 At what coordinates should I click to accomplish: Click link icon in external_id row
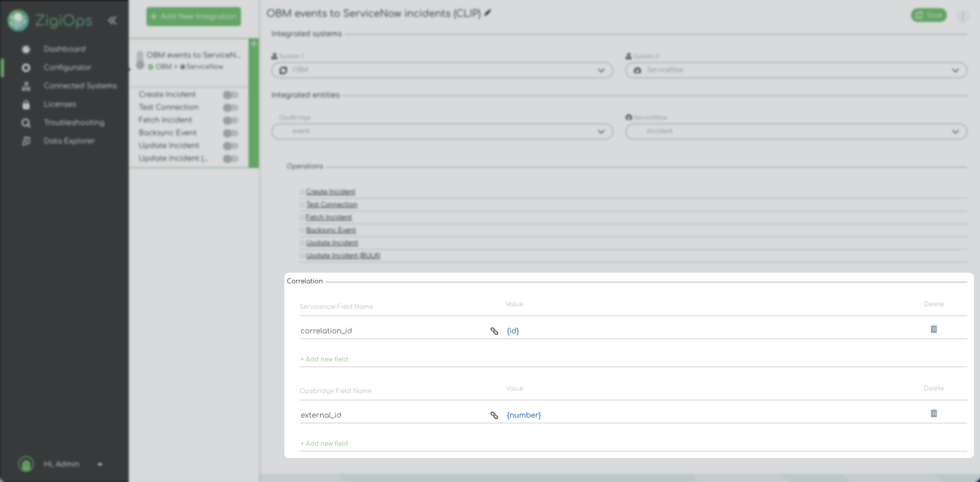(x=494, y=415)
